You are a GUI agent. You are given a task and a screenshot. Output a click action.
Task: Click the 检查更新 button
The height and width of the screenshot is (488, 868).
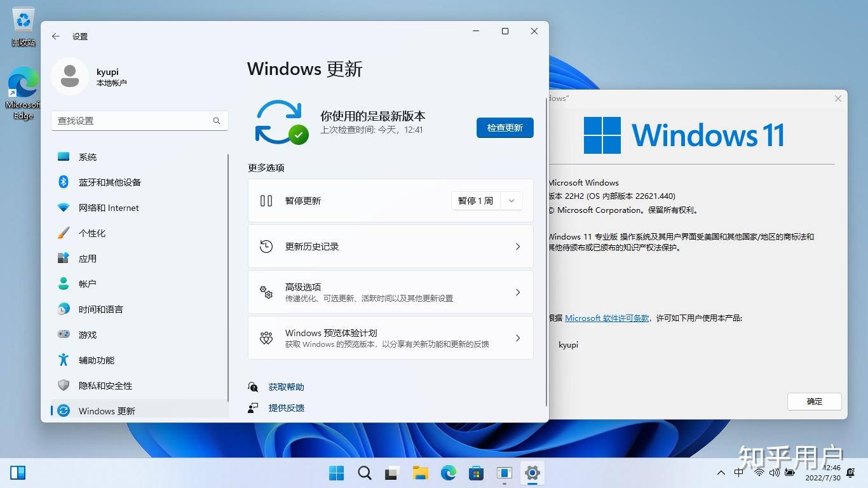click(x=505, y=128)
